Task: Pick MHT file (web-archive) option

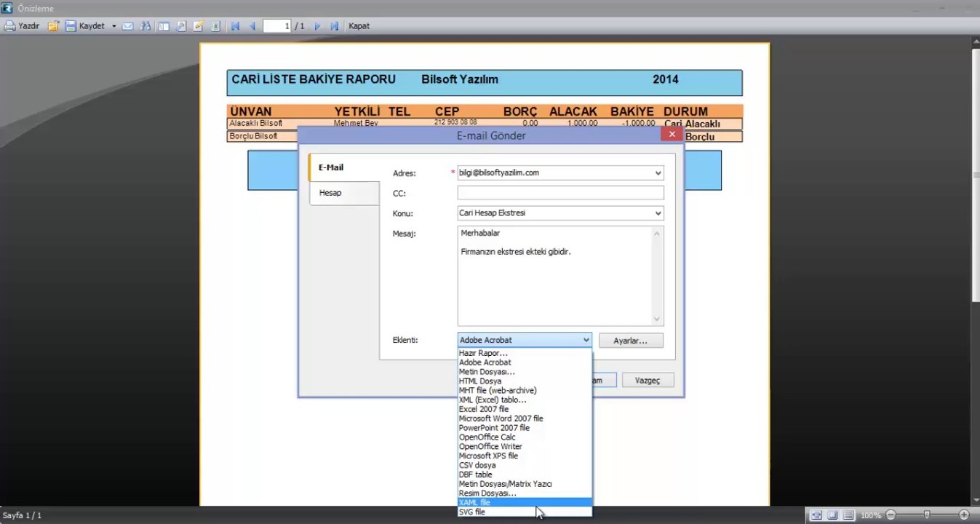Action: (525, 391)
